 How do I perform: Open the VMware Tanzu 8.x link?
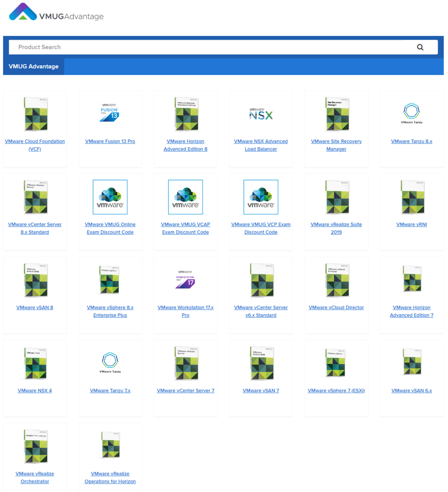point(412,141)
